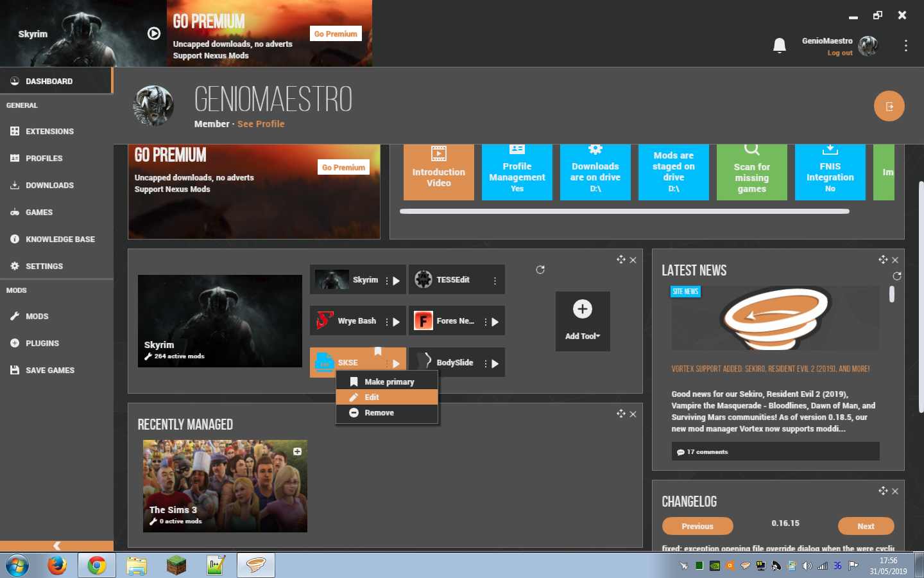924x578 pixels.
Task: Open the three-dot menu beside GenioMaestro
Action: coord(905,45)
